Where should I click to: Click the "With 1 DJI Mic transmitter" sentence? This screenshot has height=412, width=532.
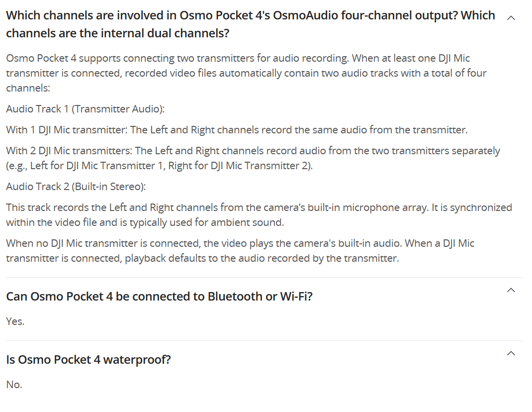[237, 130]
